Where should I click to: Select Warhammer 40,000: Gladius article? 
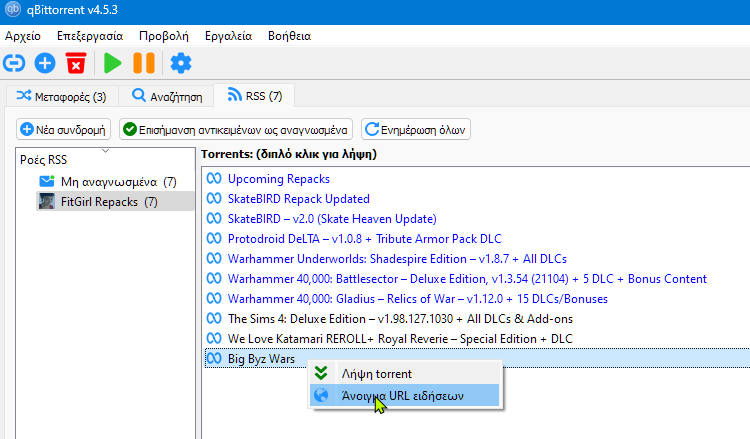(x=418, y=299)
